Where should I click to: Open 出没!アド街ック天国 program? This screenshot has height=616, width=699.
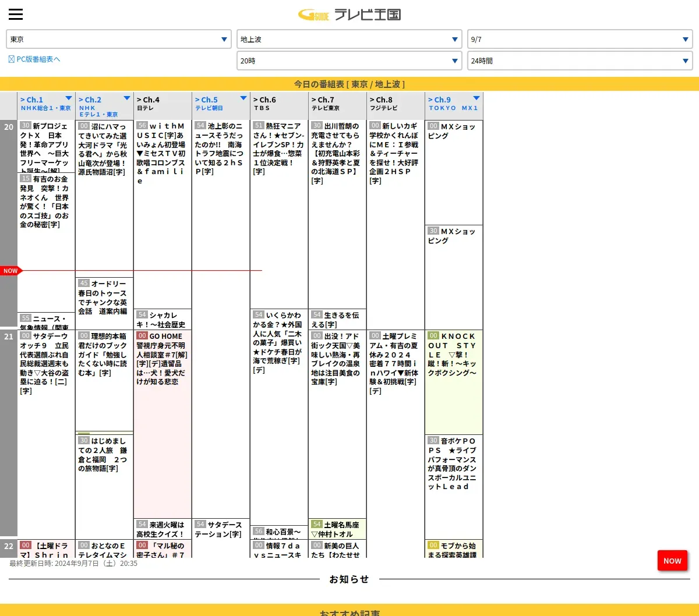337,424
